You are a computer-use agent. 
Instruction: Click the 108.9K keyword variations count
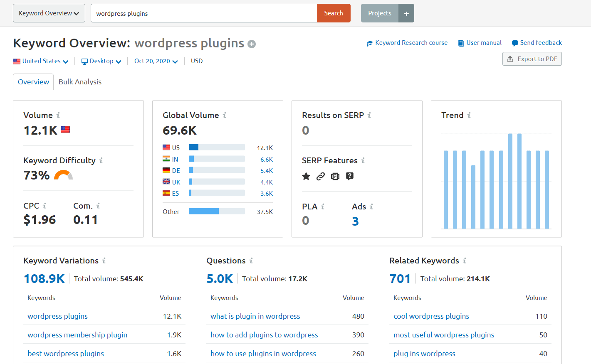(44, 278)
